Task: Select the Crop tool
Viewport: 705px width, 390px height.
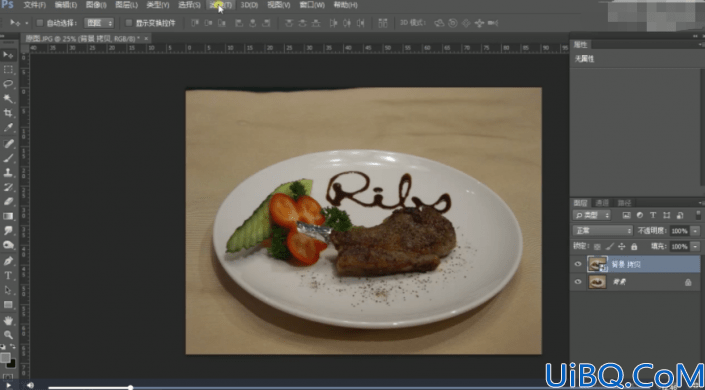Action: [8, 113]
